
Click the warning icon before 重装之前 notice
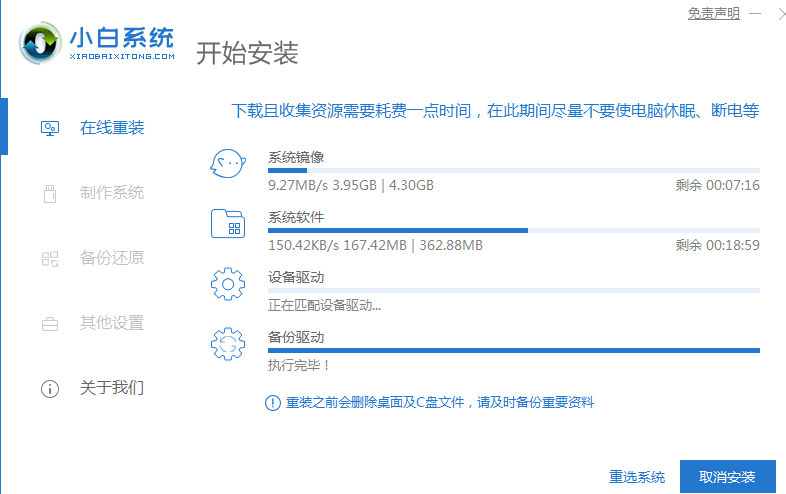[273, 402]
